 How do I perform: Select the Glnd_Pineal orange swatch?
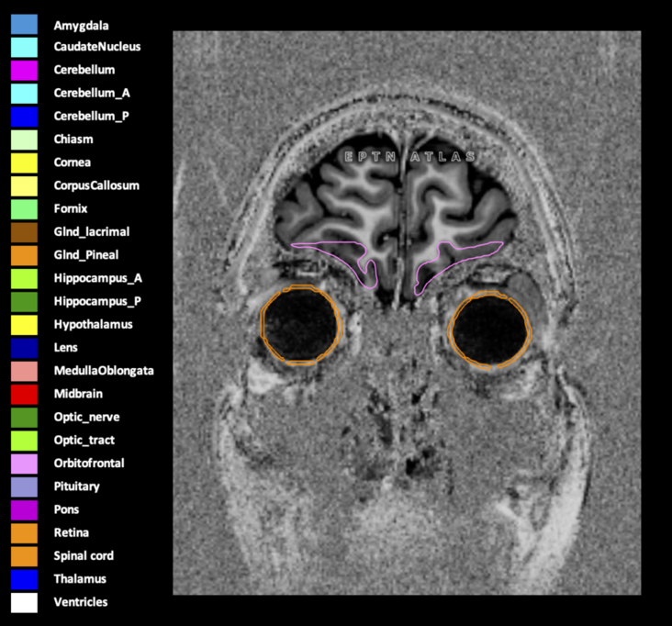point(24,256)
